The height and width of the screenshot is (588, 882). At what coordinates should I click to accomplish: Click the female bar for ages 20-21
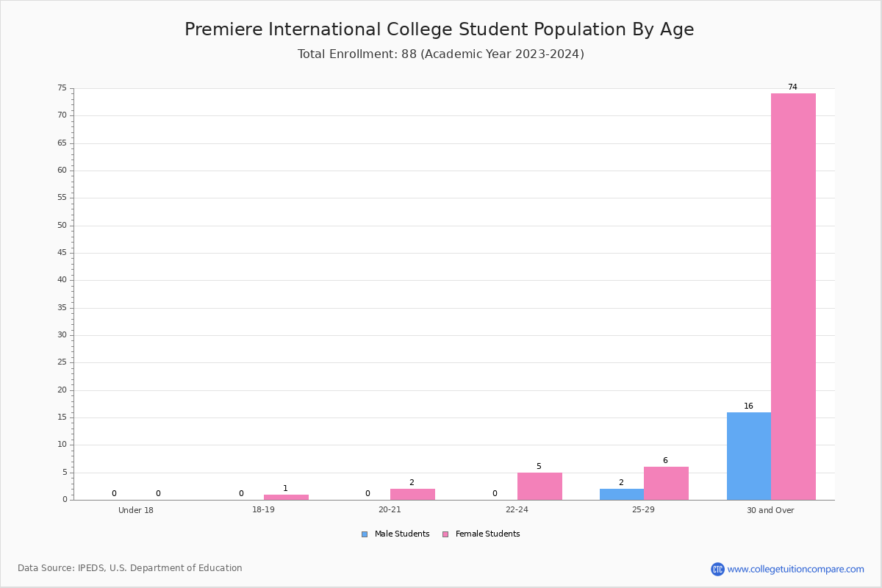tap(412, 494)
